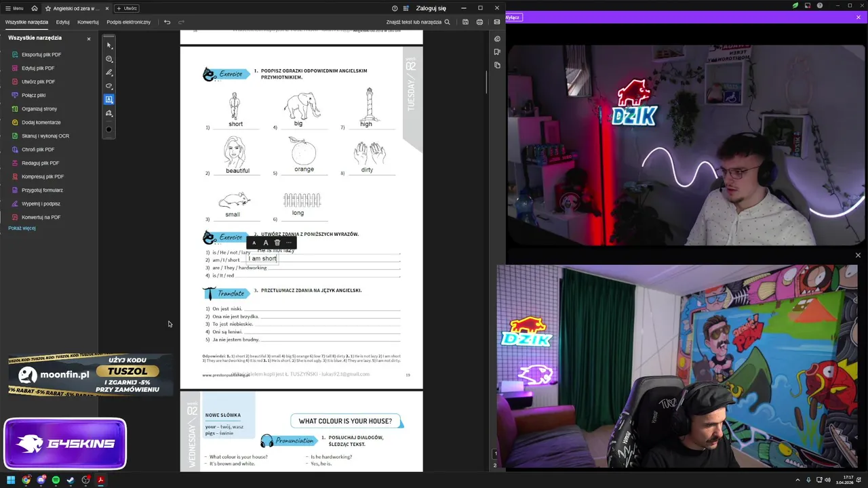
Task: Open the Konwertuj tab
Action: point(88,22)
